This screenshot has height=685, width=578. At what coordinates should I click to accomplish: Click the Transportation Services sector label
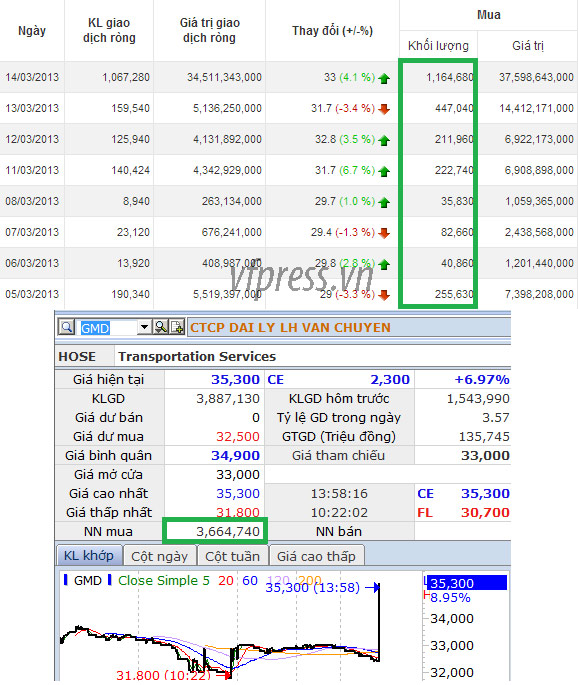pyautogui.click(x=197, y=356)
